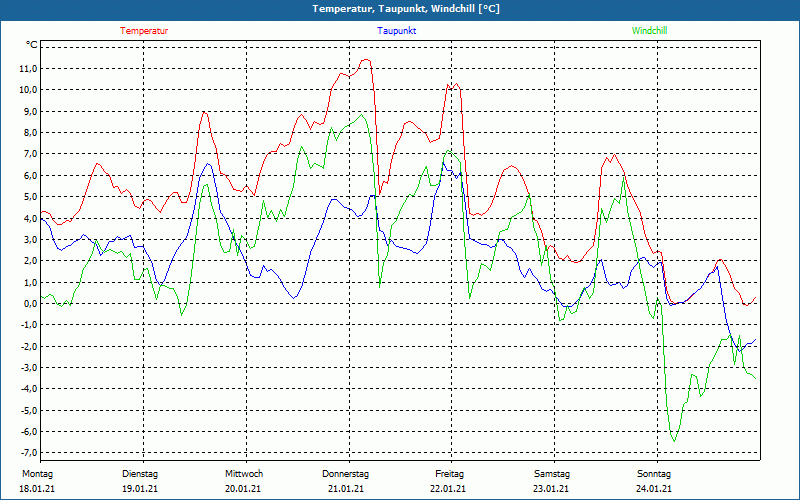Click the Freitag day label
This screenshot has width=800, height=500.
tap(449, 474)
